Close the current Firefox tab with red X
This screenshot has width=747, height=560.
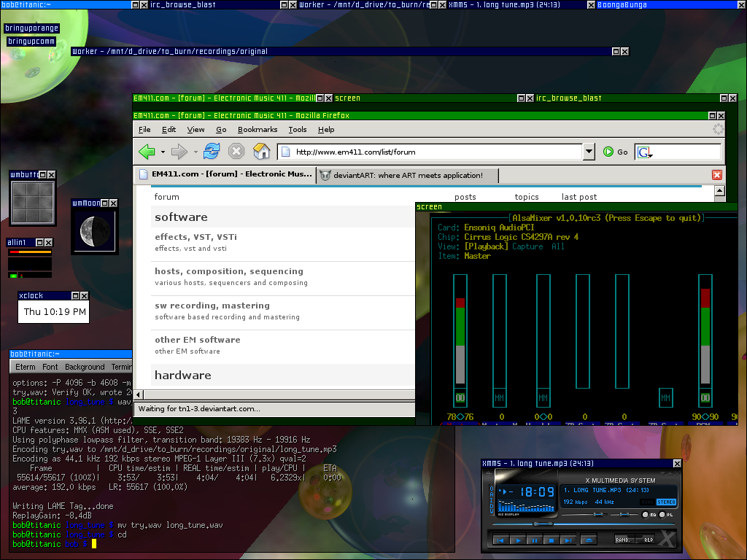pyautogui.click(x=717, y=175)
